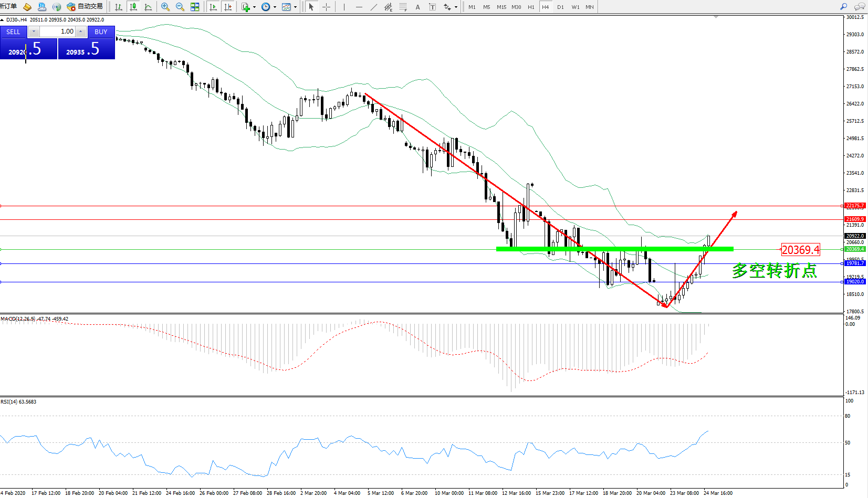
Task: Select the horizontal line drawing tool
Action: click(x=359, y=7)
